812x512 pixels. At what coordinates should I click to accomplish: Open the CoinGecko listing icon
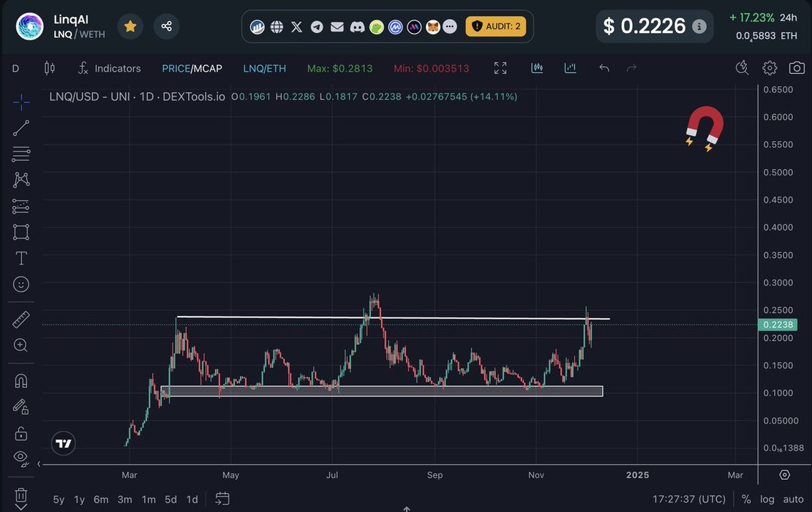[377, 26]
